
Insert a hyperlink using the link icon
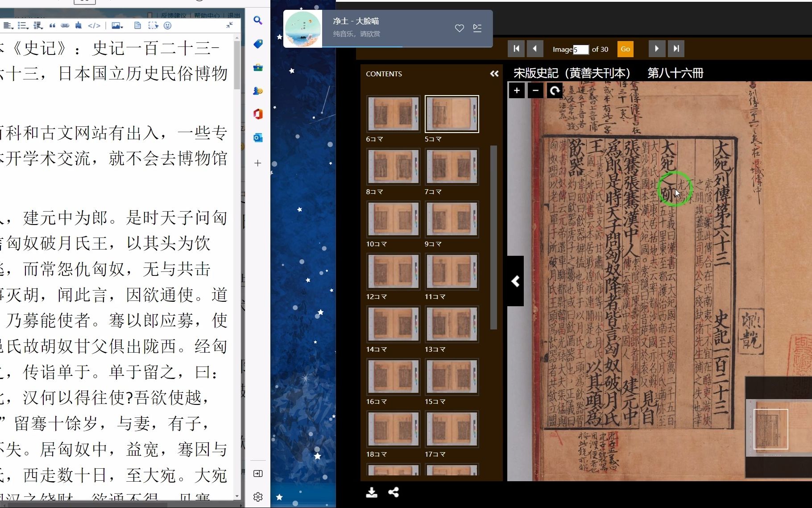(x=65, y=26)
